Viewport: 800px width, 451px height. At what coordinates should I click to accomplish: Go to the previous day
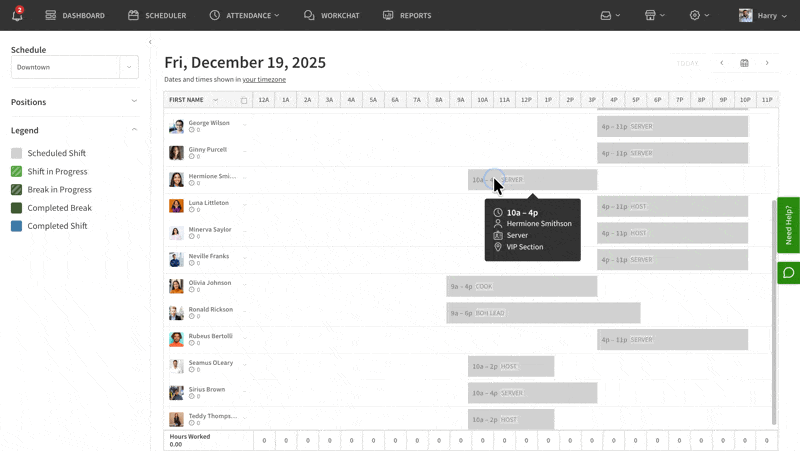pos(722,63)
